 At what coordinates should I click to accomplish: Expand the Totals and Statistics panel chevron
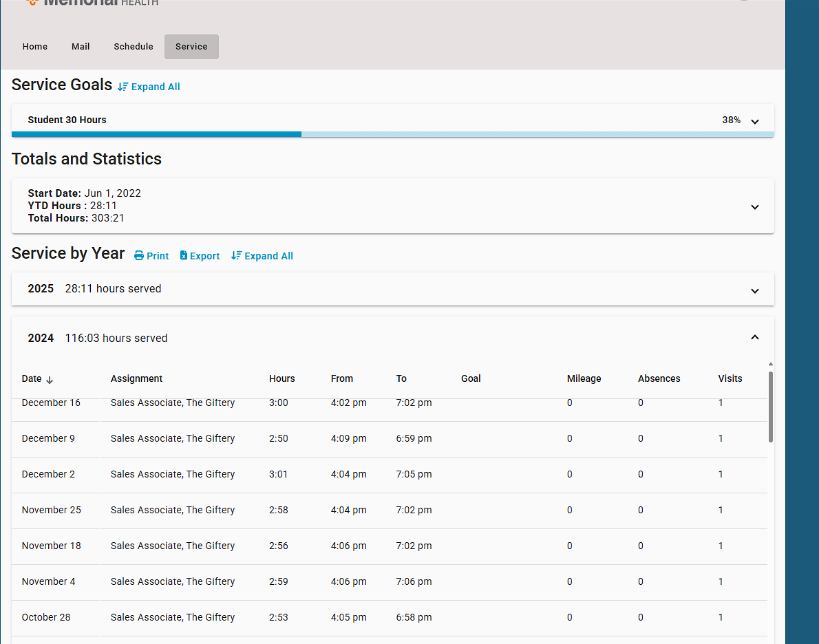pyautogui.click(x=754, y=206)
